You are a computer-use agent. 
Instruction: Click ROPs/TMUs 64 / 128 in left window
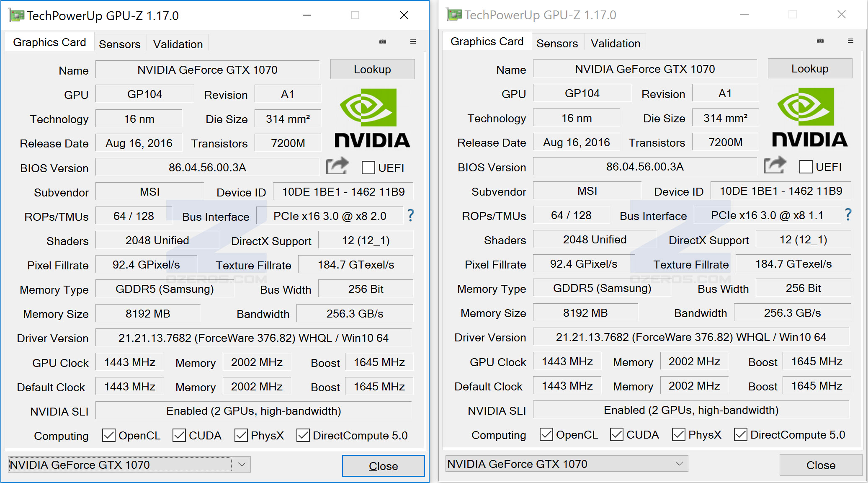[x=134, y=216]
